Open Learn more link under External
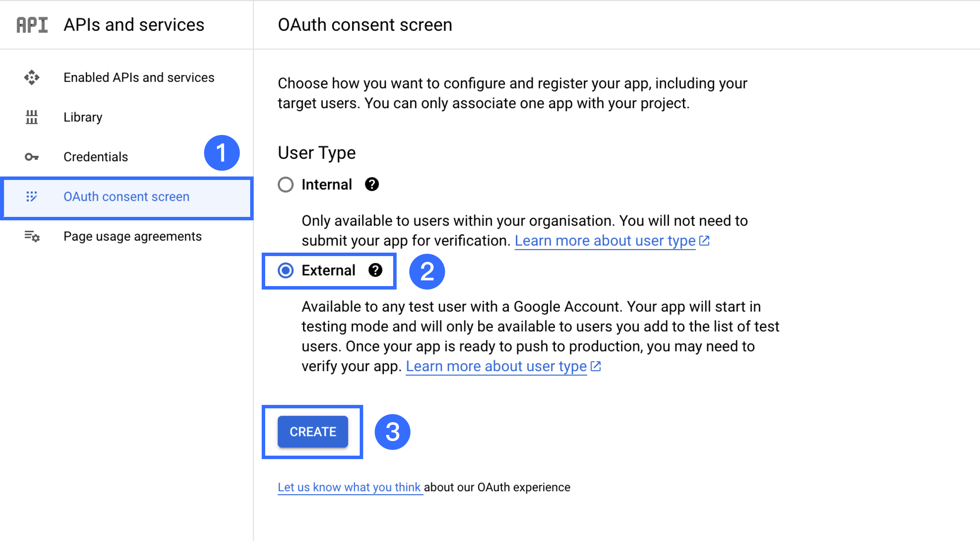The width and height of the screenshot is (980, 541). click(x=496, y=366)
